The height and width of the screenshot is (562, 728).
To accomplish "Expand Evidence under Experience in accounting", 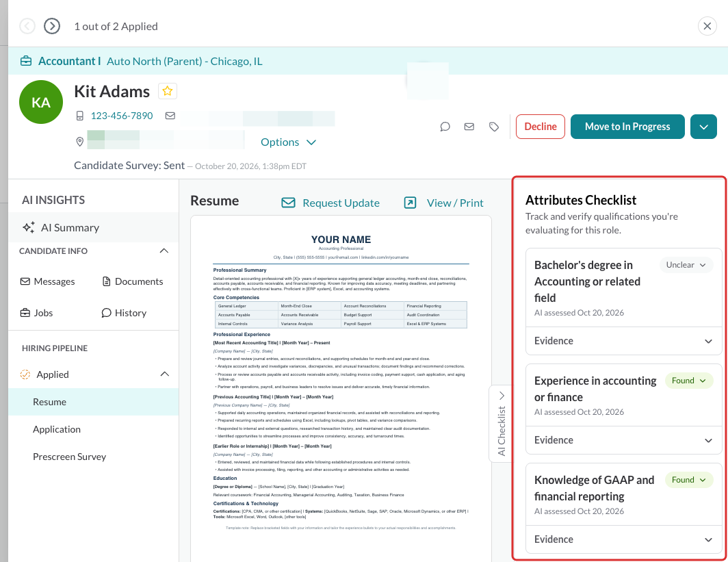I will tap(623, 440).
